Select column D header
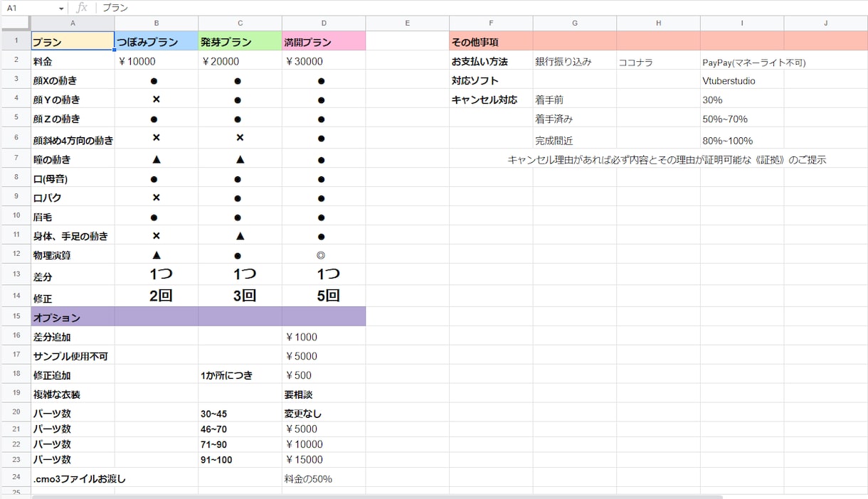868x499 pixels. click(324, 23)
